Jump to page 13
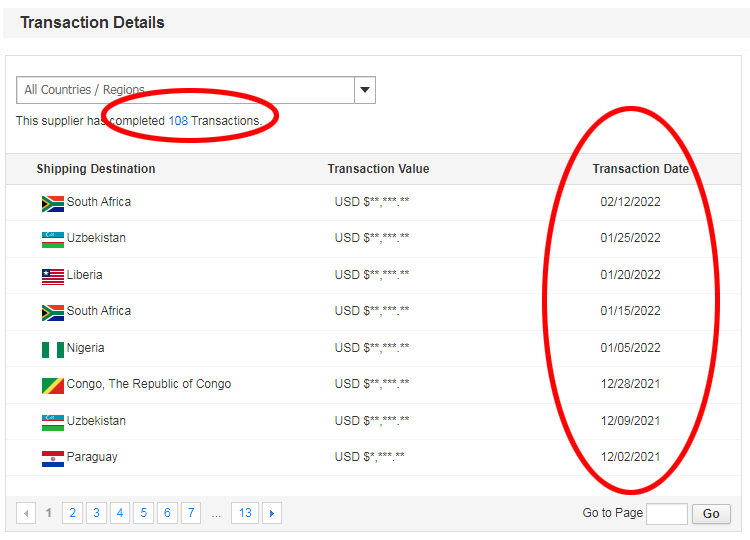 (x=244, y=513)
